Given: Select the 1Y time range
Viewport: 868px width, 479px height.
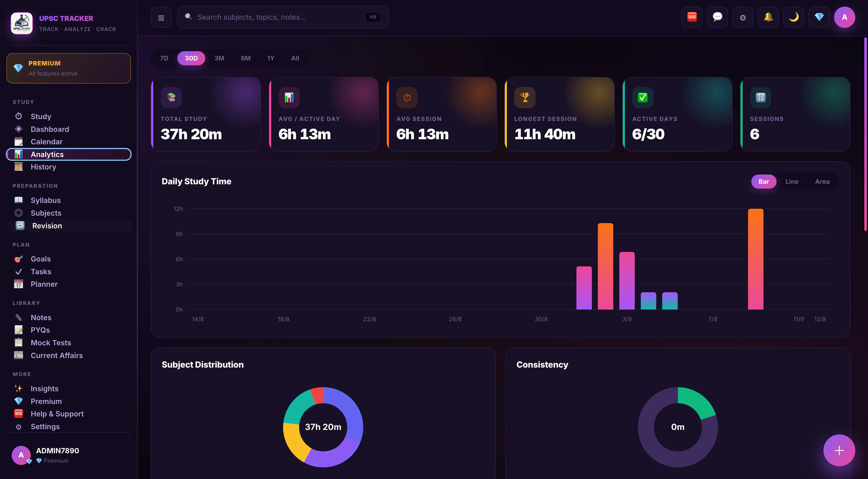Looking at the screenshot, I should click(x=271, y=58).
